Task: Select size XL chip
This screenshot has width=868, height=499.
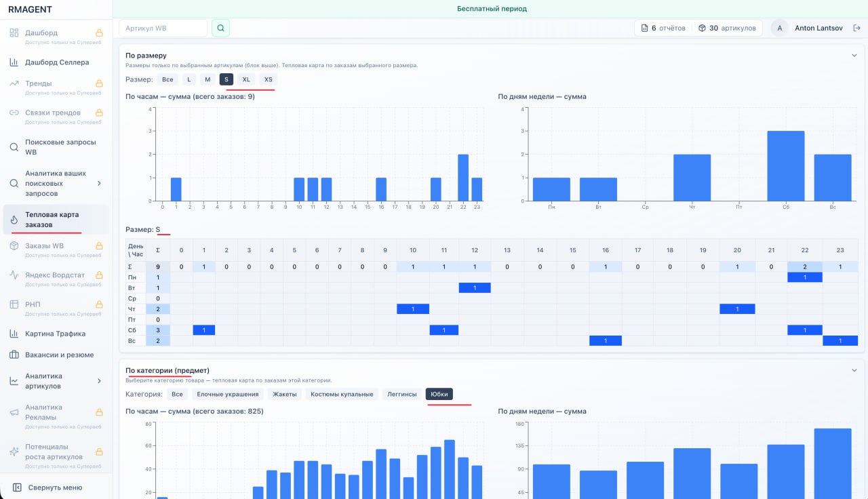Action: [x=246, y=79]
